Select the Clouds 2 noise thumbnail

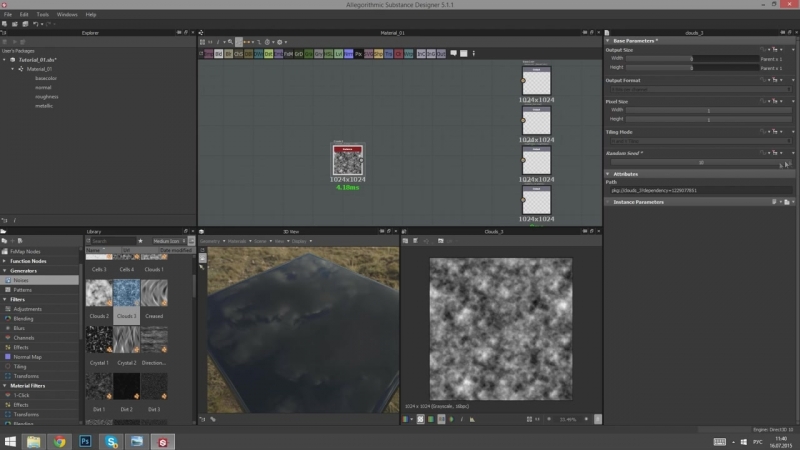pos(99,293)
